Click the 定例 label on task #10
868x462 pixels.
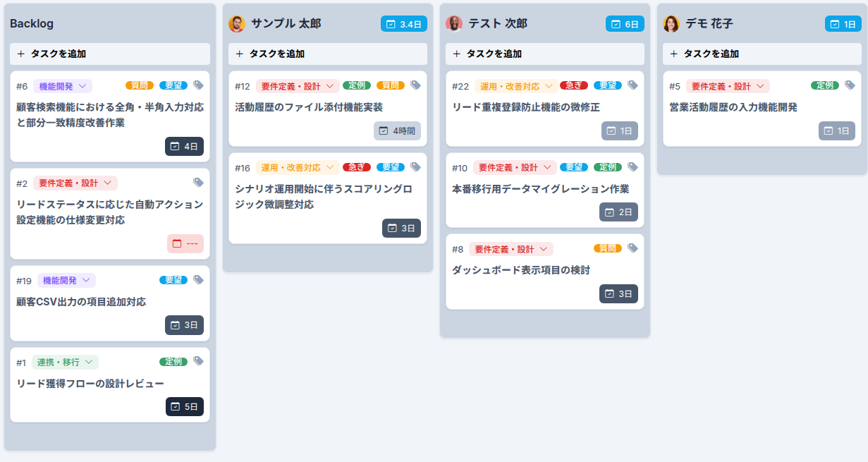point(608,167)
